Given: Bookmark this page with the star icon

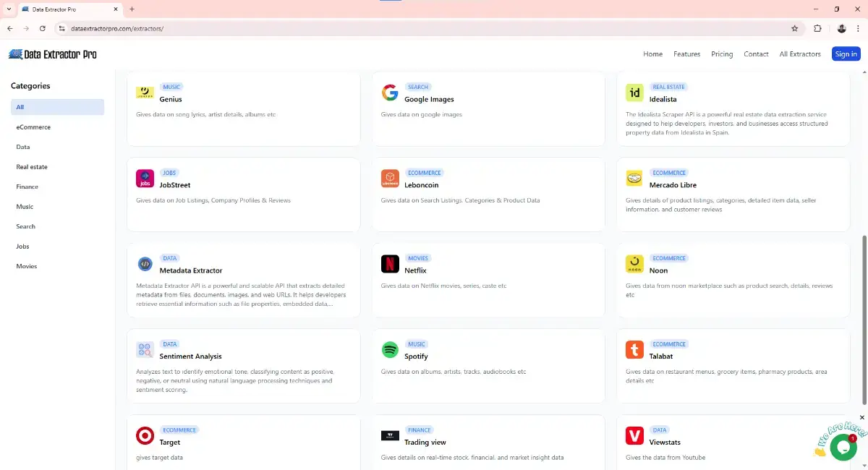Looking at the screenshot, I should click(795, 28).
